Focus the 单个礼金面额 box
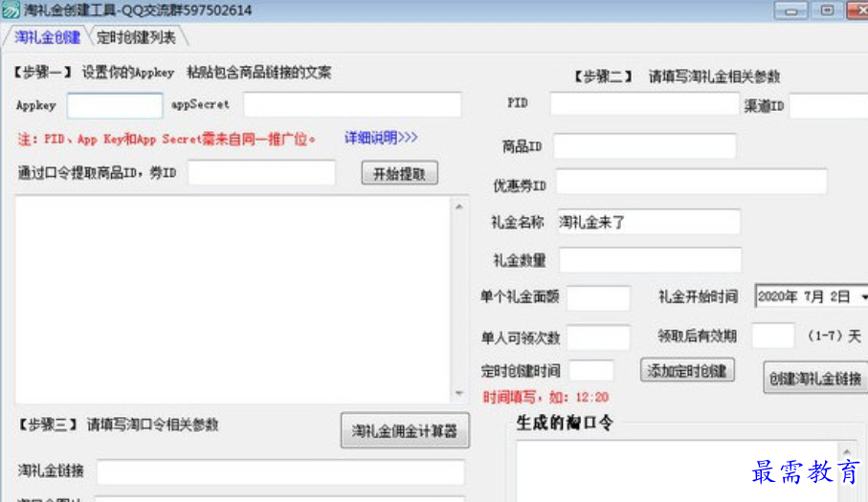The width and height of the screenshot is (868, 502). pos(598,297)
